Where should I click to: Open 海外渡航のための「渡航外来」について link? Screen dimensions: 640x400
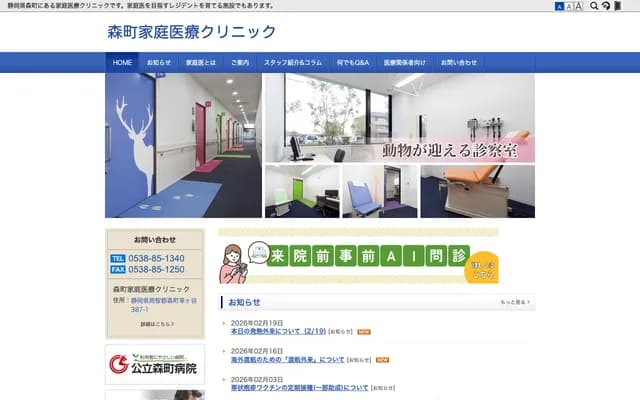tap(288, 360)
